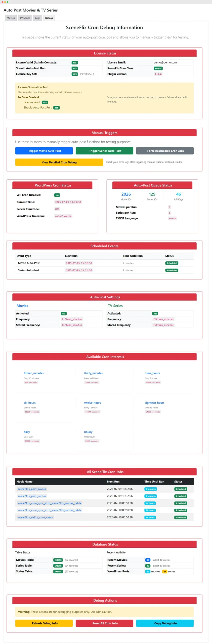
Task: Click the Asia/Jakarta timezone value
Action: click(63, 216)
